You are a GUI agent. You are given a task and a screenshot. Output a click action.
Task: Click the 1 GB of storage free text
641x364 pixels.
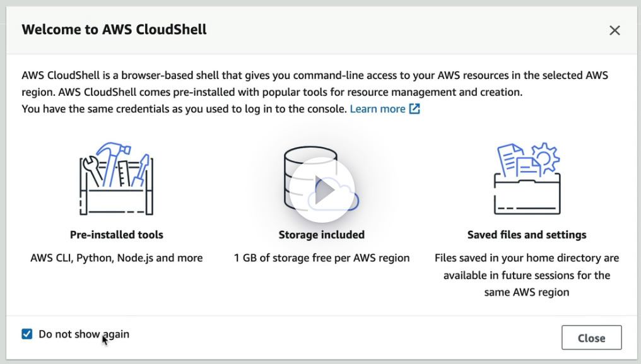point(322,257)
